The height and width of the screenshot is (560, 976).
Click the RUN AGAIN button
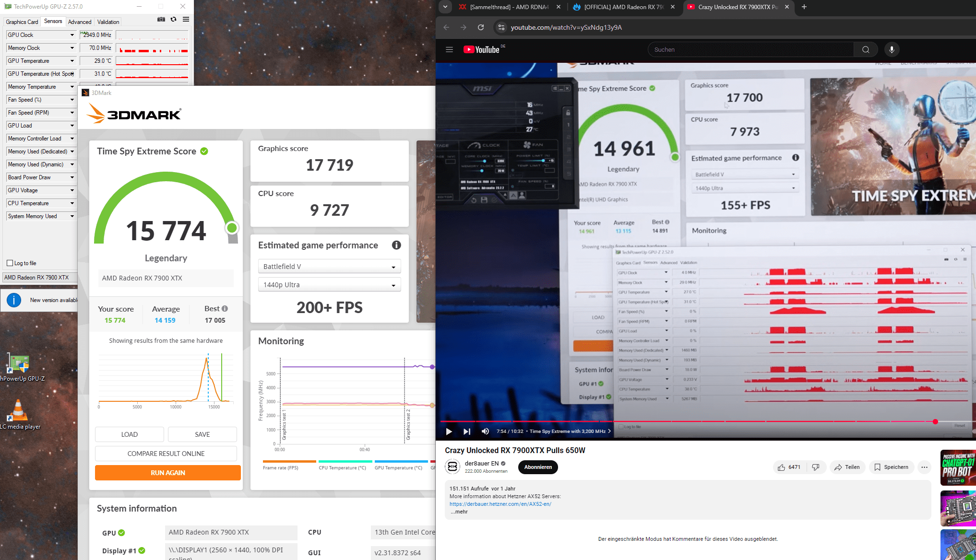click(167, 473)
